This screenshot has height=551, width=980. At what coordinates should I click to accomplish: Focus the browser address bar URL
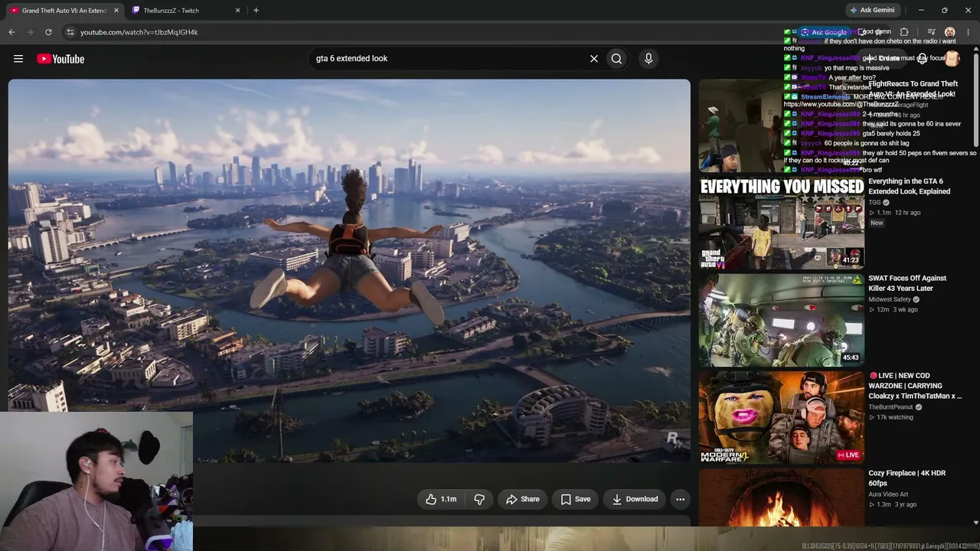(139, 32)
